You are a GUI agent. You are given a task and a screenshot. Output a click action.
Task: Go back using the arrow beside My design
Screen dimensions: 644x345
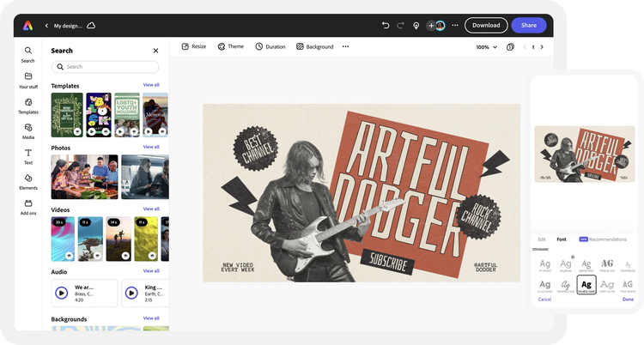click(46, 26)
